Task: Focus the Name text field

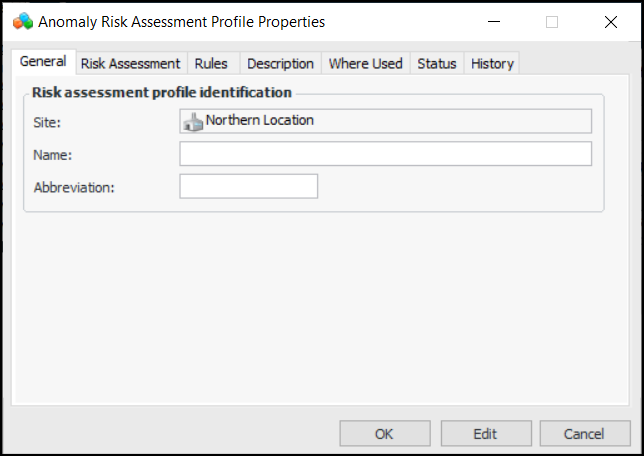Action: [x=385, y=154]
